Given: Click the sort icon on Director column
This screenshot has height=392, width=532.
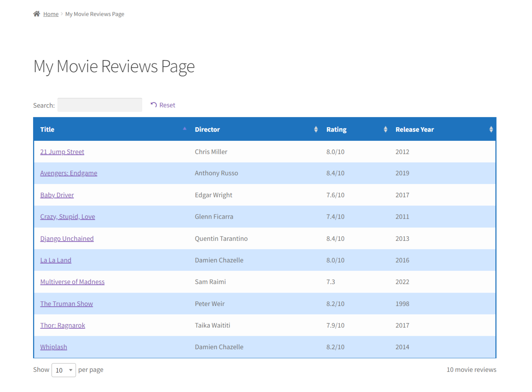Looking at the screenshot, I should point(316,129).
